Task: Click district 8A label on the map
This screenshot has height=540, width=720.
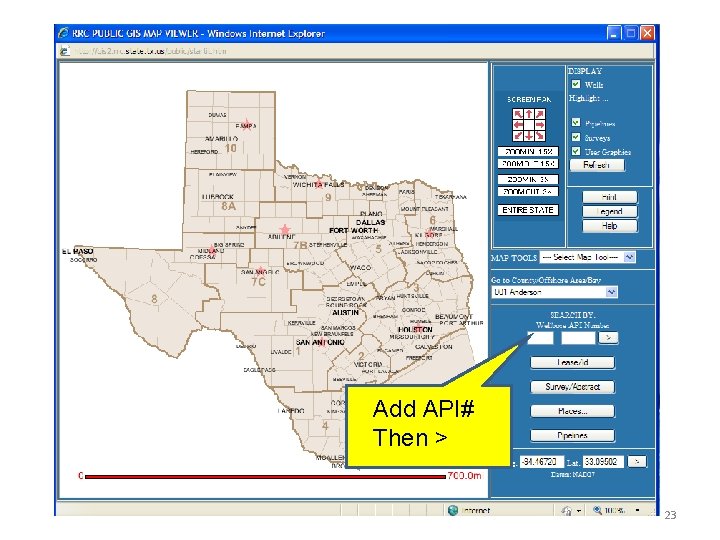Action: pos(228,206)
